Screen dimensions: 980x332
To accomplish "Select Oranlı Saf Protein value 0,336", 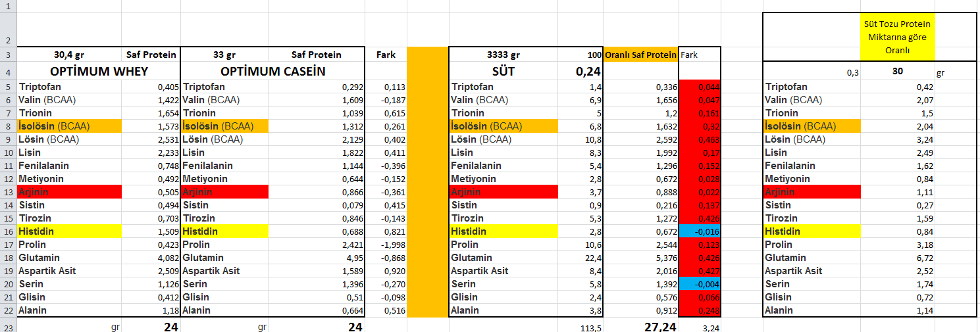I will [640, 87].
